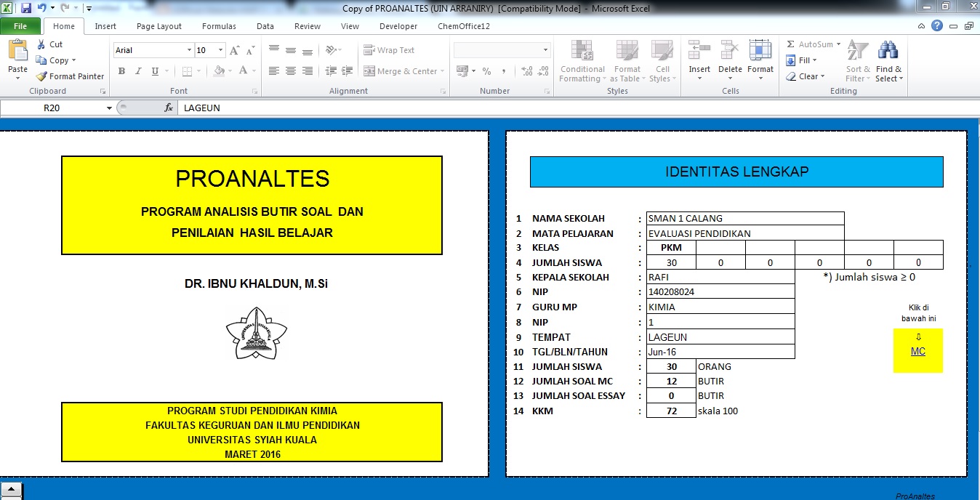
Task: Select the KKM value cell 72
Action: coord(672,411)
